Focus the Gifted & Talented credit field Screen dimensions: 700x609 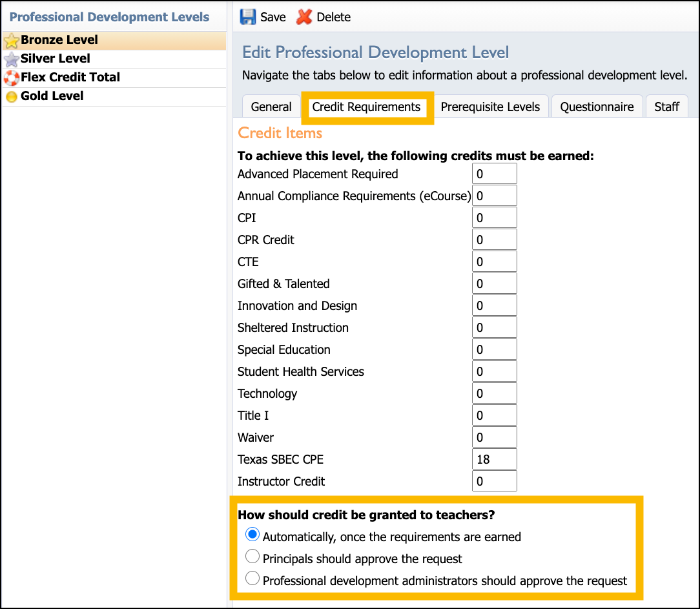click(x=494, y=284)
